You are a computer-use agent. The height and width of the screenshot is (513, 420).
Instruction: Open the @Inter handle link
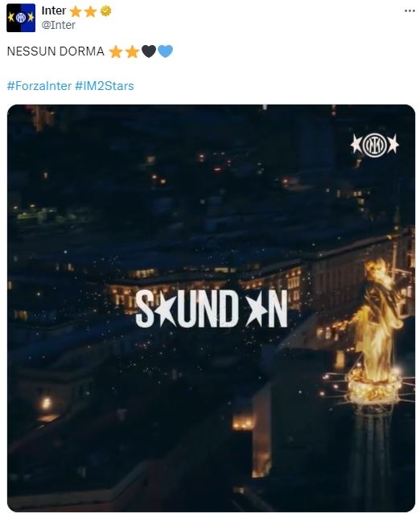click(x=58, y=25)
